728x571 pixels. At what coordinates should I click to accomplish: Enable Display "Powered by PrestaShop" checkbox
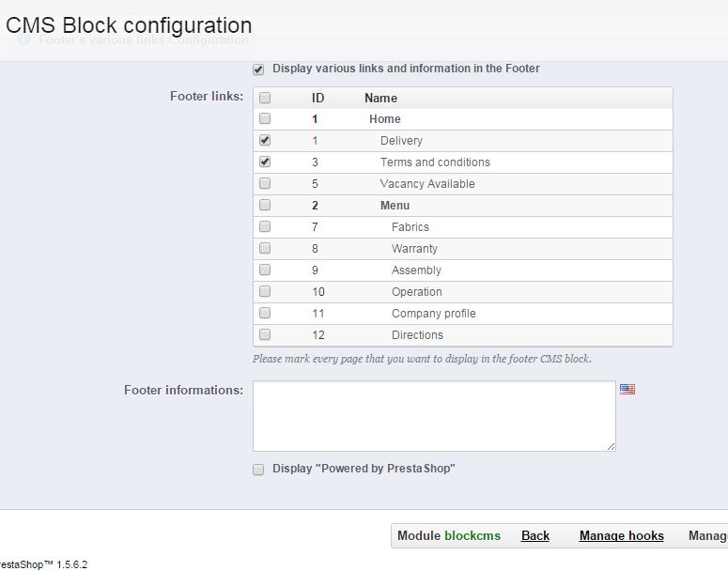coord(258,470)
